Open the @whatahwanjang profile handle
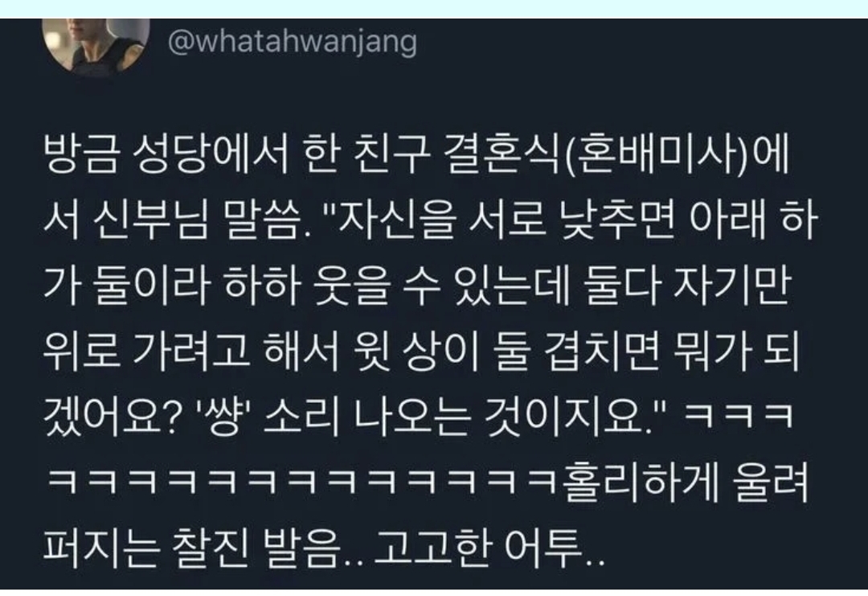Viewport: 868px width, 596px height. click(x=293, y=42)
